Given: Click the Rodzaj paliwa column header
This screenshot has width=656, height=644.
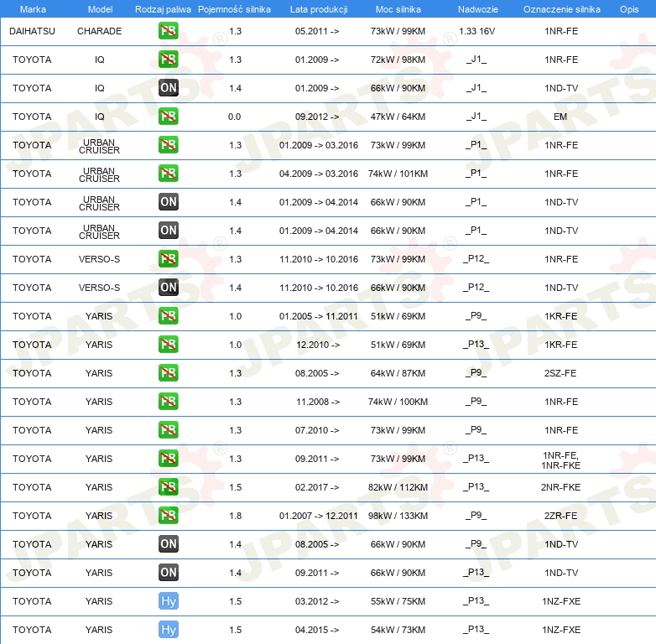Looking at the screenshot, I should (163, 9).
